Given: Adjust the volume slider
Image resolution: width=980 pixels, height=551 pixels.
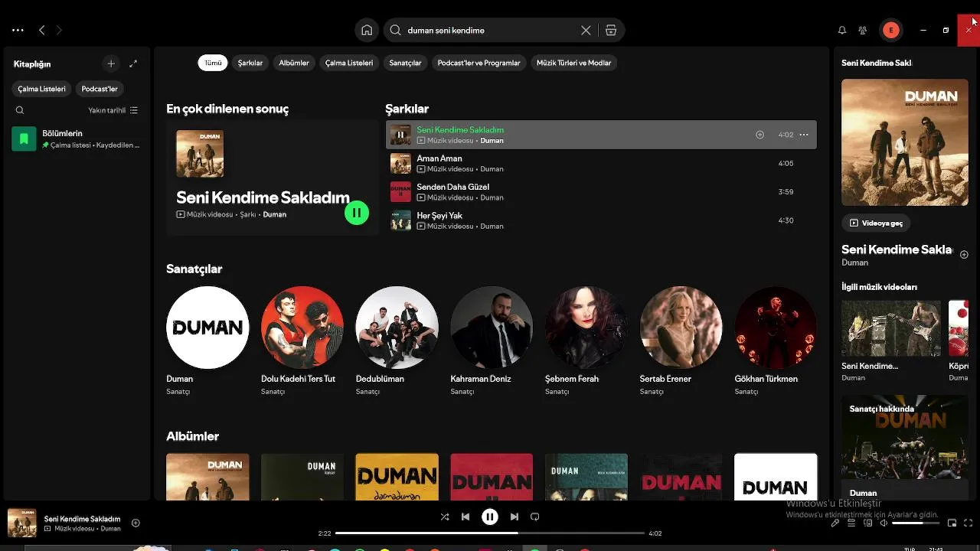Looking at the screenshot, I should click(x=916, y=523).
